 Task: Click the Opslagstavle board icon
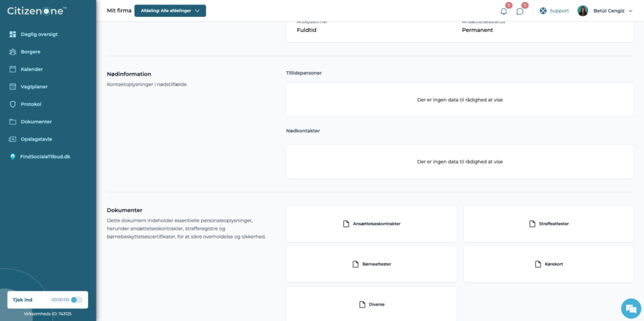point(13,139)
